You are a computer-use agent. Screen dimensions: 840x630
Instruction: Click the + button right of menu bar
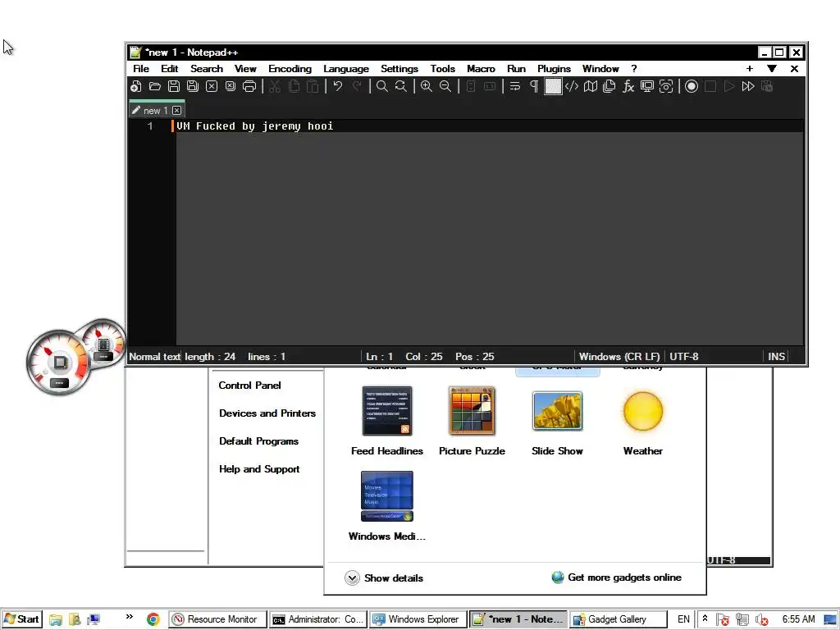coord(750,69)
